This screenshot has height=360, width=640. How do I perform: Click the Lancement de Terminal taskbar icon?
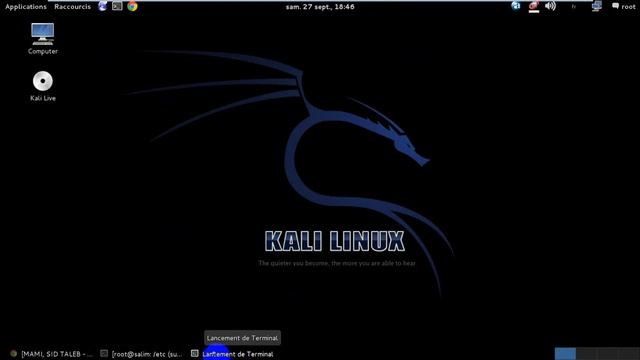coord(195,353)
